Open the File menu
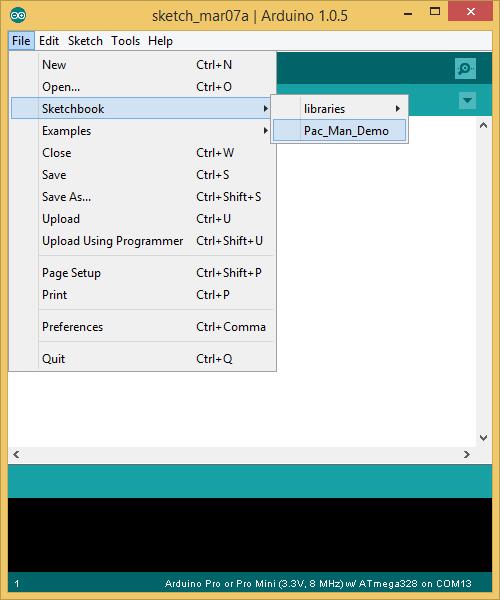 pos(21,41)
